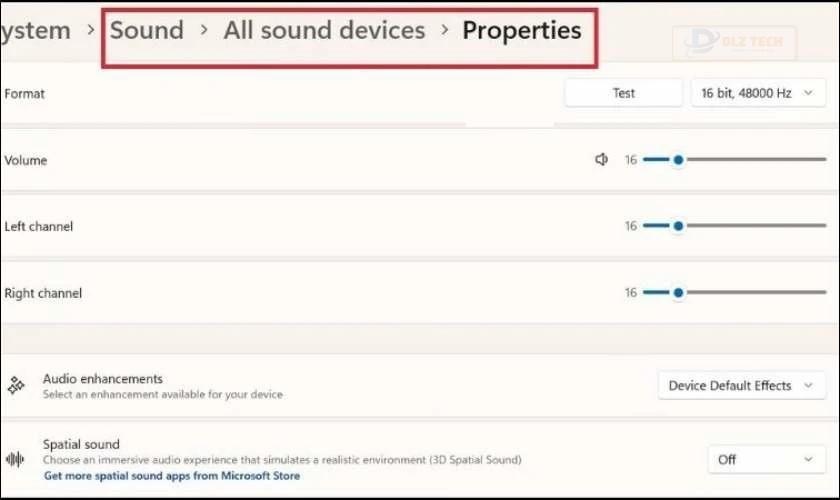Click the Spatial sound title
The width and height of the screenshot is (840, 500).
[x=81, y=444]
